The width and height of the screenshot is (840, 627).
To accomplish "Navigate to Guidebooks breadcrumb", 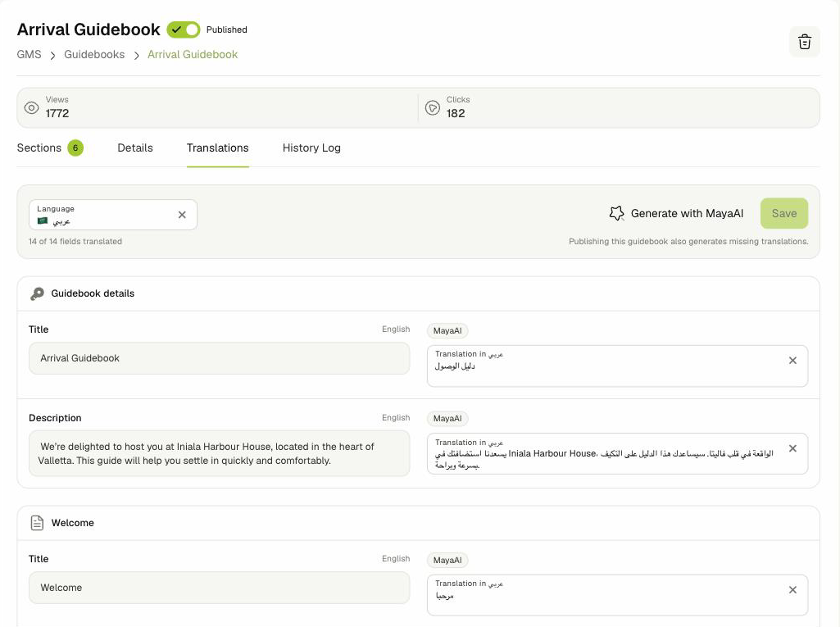I will click(x=94, y=55).
